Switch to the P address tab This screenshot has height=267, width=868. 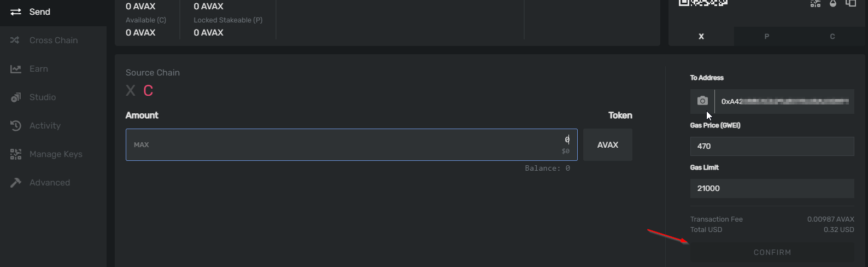766,37
